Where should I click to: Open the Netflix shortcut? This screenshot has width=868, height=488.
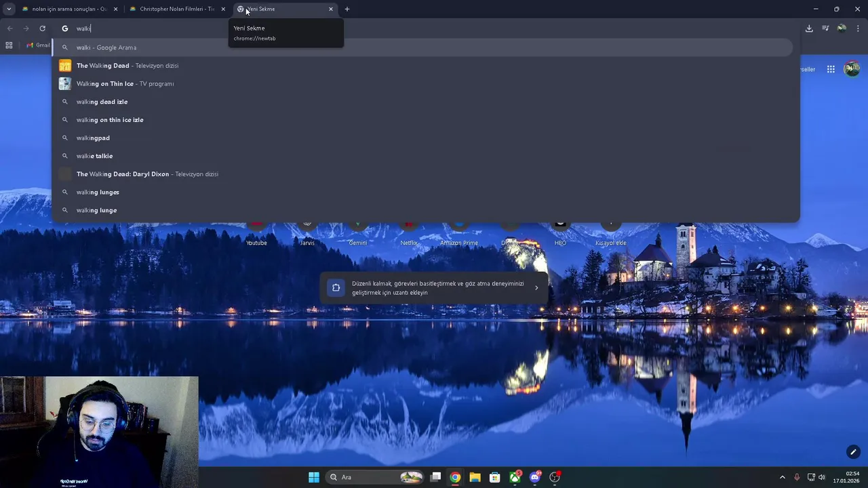tap(409, 234)
